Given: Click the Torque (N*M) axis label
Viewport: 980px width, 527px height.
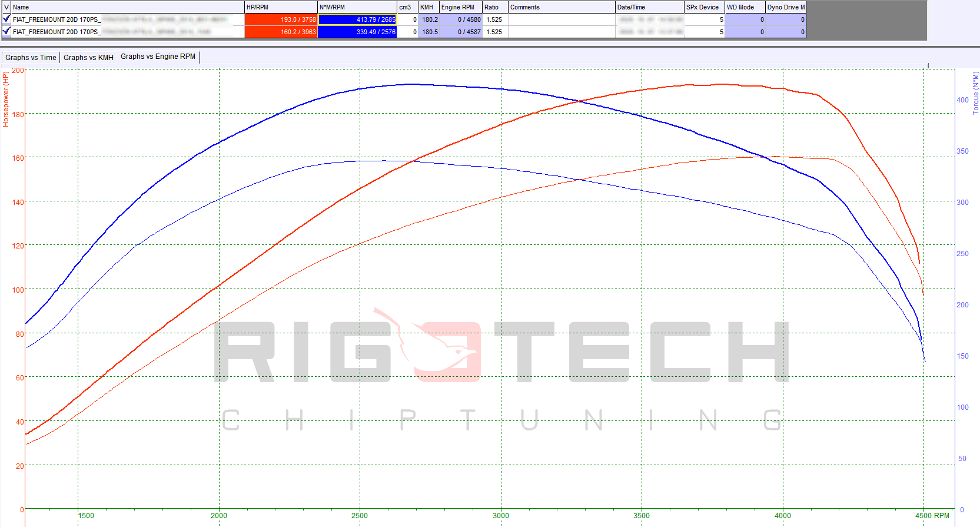Looking at the screenshot, I should click(x=975, y=93).
